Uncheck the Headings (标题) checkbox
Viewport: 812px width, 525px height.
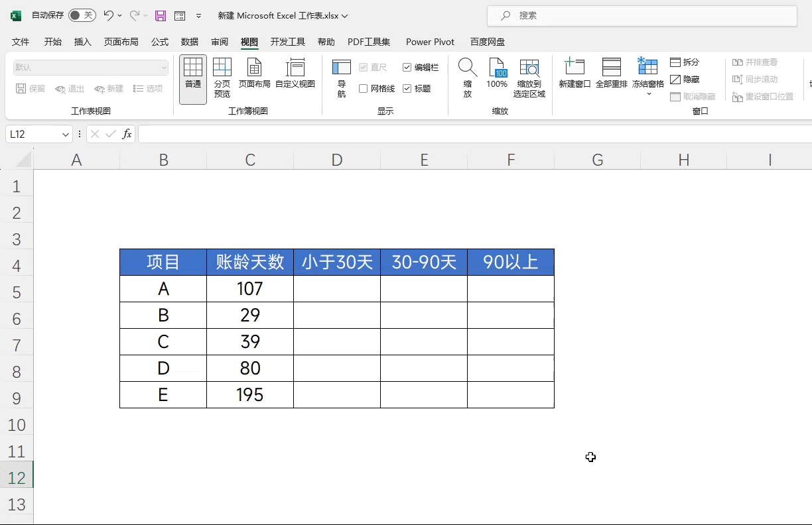(x=407, y=89)
